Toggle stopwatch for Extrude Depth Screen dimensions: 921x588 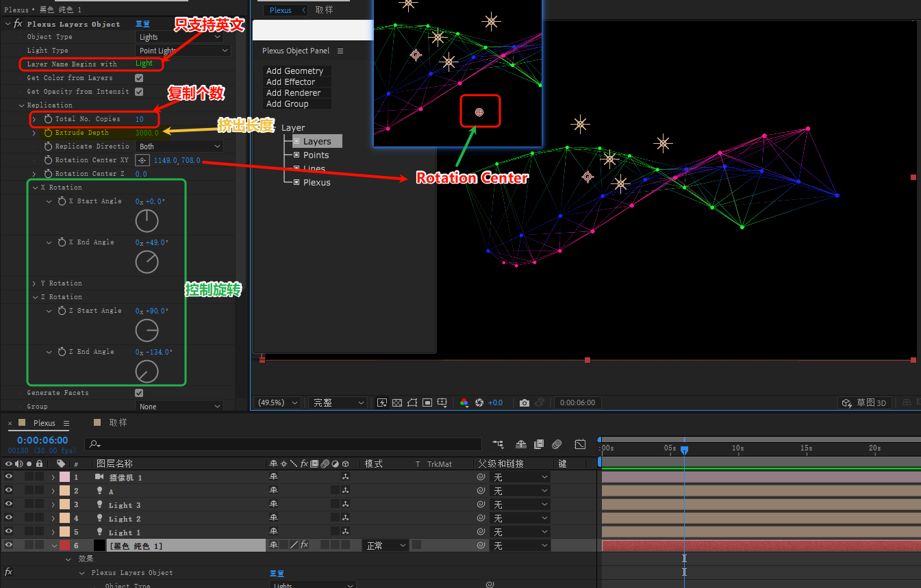click(x=48, y=133)
